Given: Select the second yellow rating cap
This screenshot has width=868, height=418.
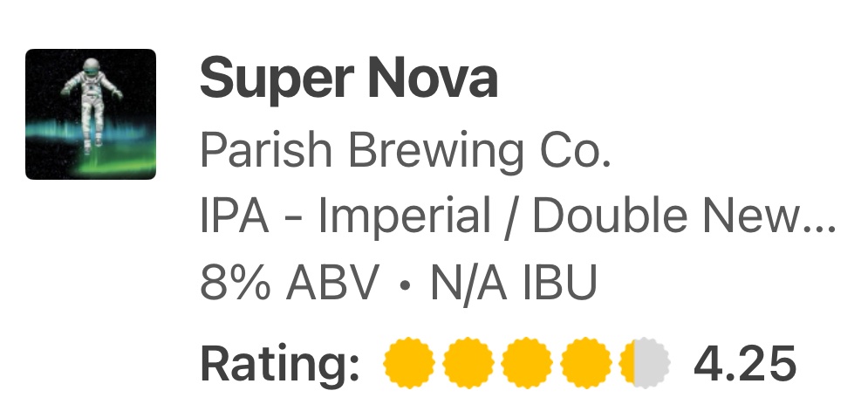Looking at the screenshot, I should point(468,362).
